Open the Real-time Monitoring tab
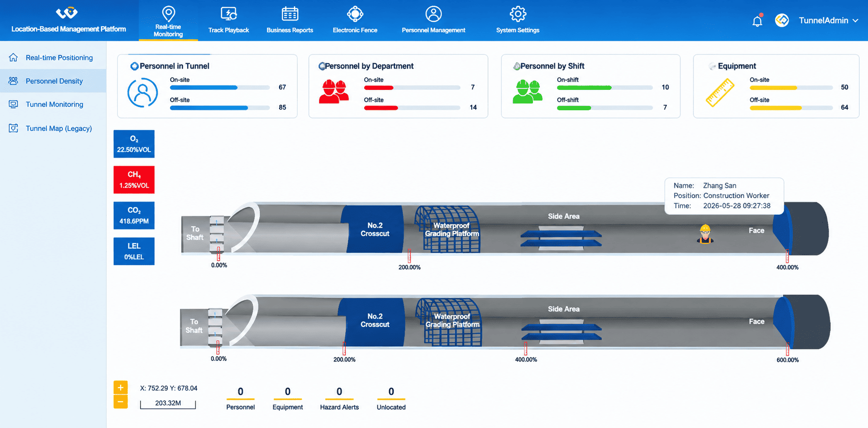868x428 pixels. 168,20
